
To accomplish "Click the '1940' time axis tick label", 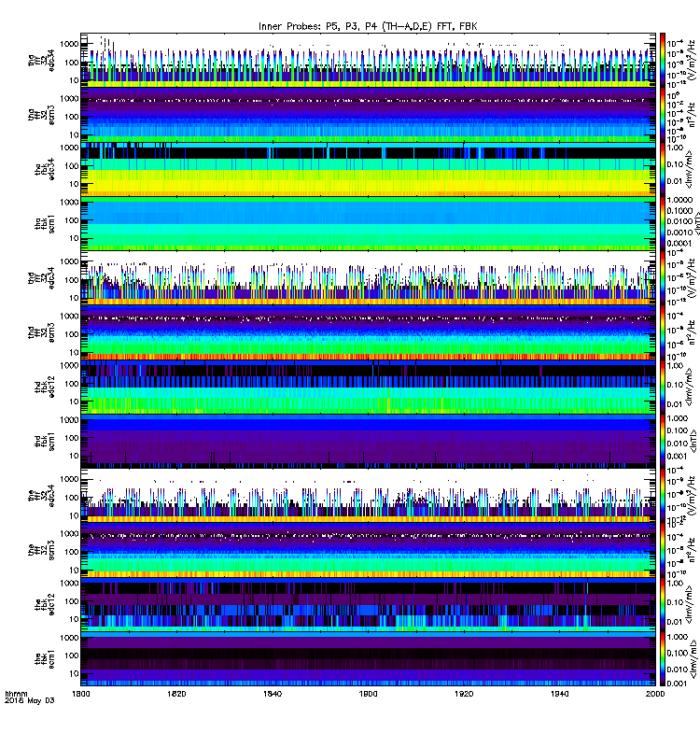I will click(x=559, y=694).
